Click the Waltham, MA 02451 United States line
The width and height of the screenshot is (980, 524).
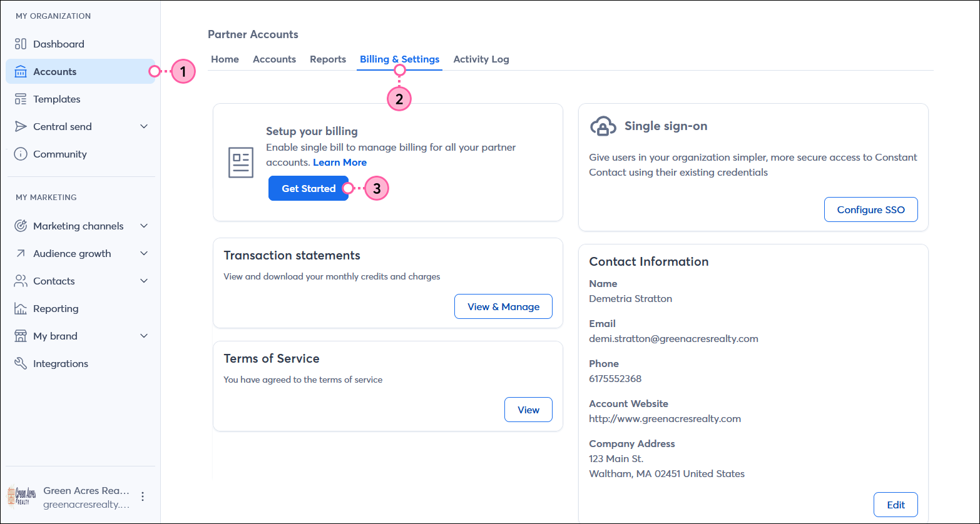[x=666, y=473]
